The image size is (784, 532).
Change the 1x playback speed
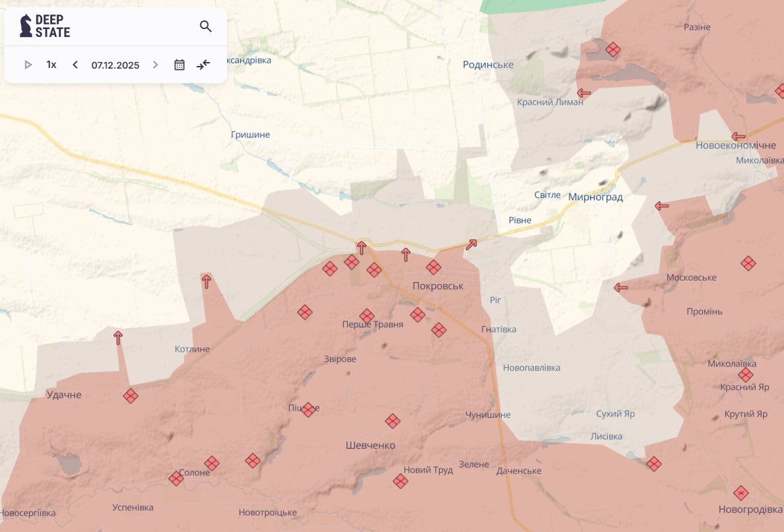coord(51,65)
